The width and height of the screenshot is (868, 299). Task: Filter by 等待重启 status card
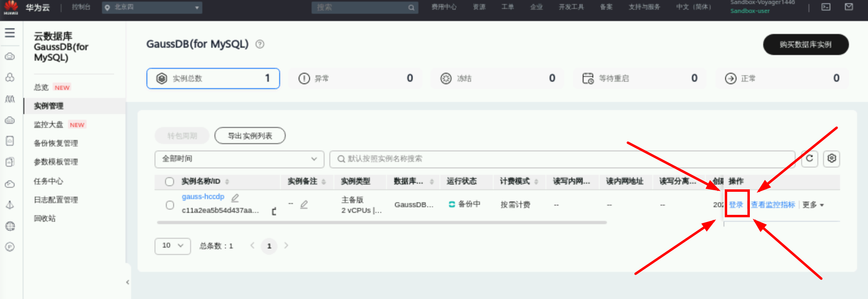tap(640, 78)
